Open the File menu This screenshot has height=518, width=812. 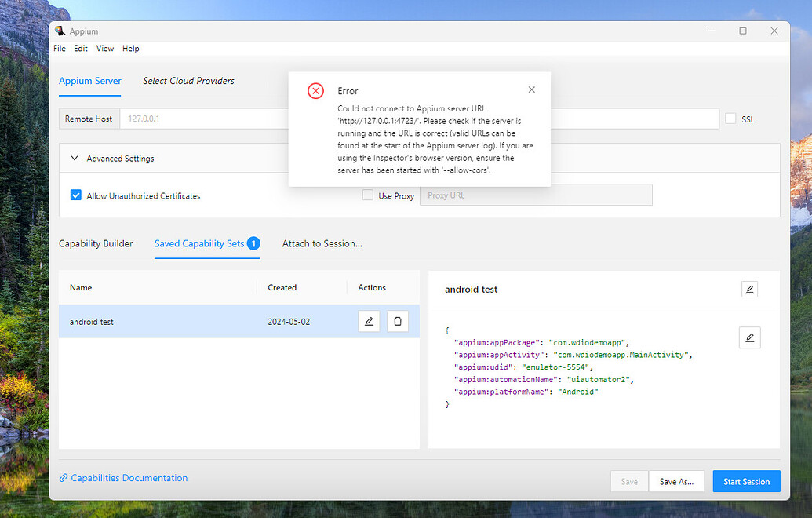pos(59,48)
